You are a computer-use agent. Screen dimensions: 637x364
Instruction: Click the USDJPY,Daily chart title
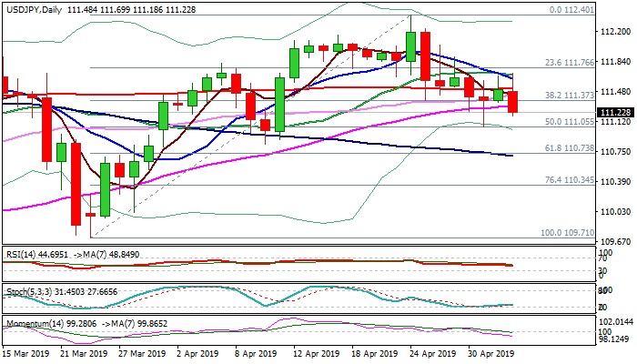coord(36,7)
